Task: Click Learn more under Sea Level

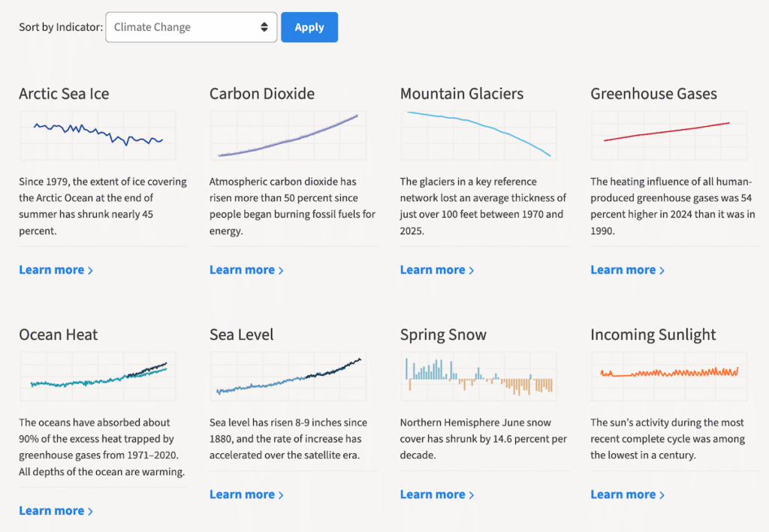Action: [246, 494]
